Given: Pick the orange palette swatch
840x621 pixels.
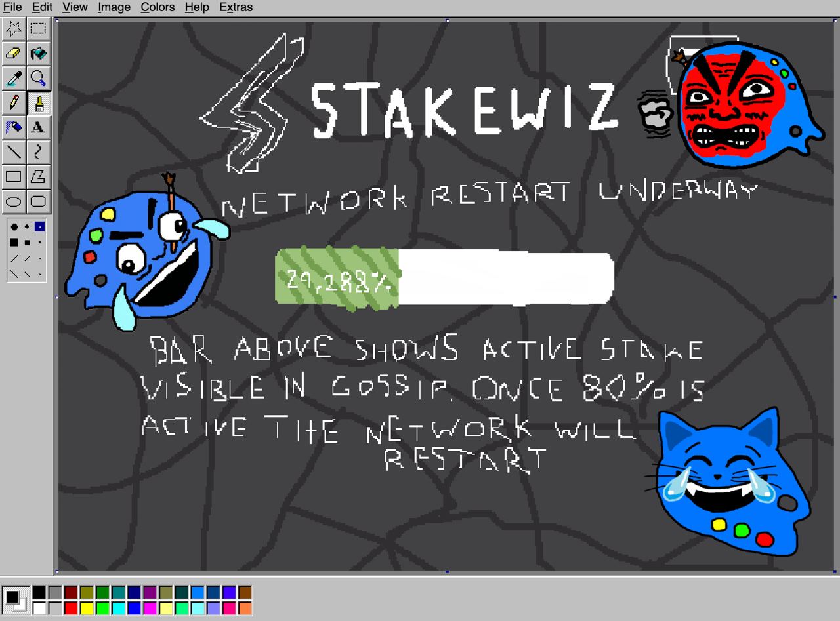Looking at the screenshot, I should coord(245,609).
